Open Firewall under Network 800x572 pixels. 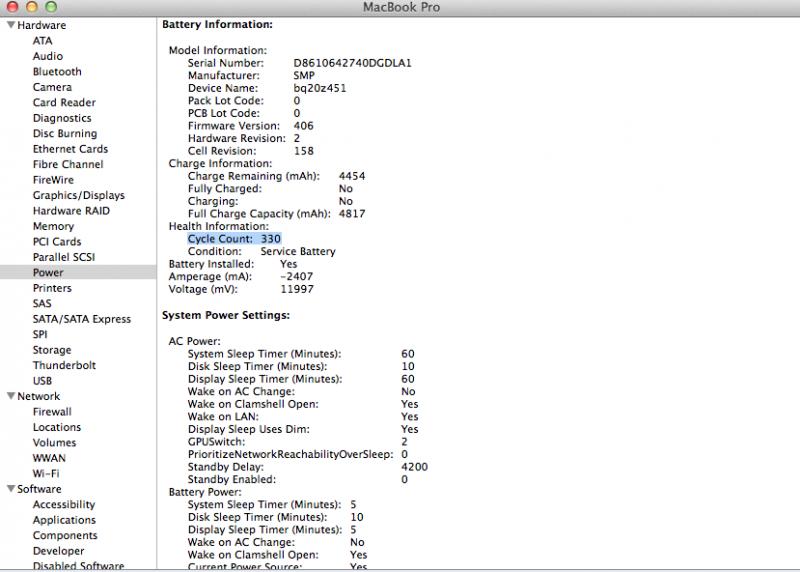click(x=52, y=412)
